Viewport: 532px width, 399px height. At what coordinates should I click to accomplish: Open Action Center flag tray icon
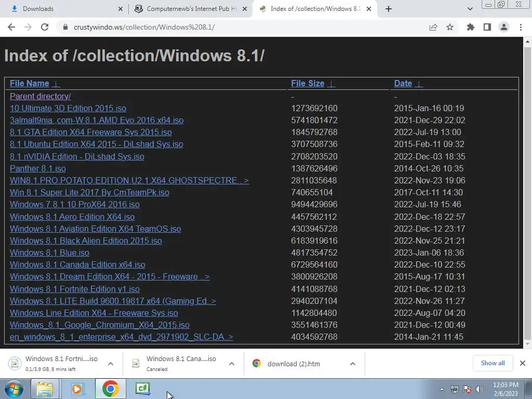(x=467, y=389)
